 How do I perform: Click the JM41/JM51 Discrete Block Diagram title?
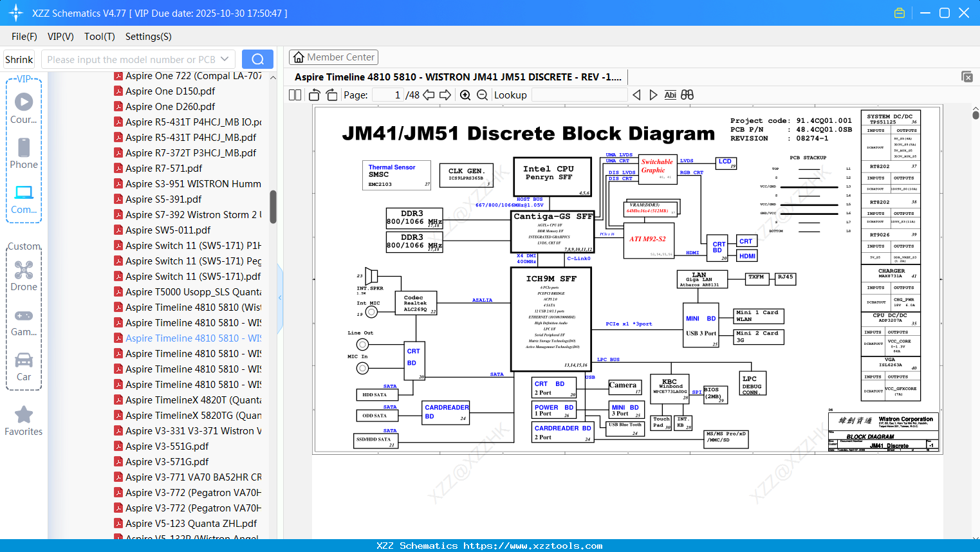[528, 133]
